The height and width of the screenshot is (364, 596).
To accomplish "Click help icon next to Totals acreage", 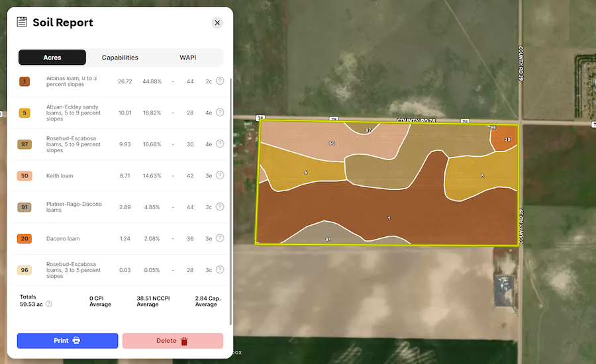I will pos(48,304).
